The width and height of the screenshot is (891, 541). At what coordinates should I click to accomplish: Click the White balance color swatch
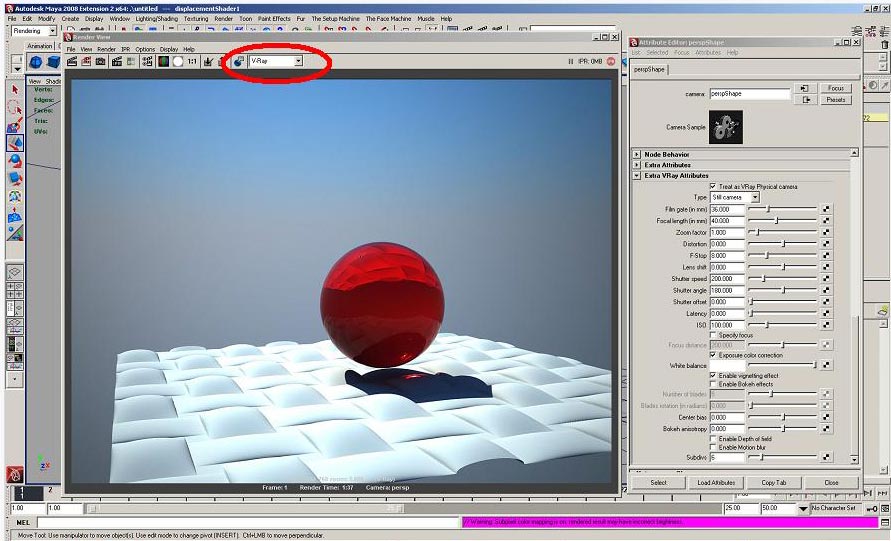(x=727, y=365)
